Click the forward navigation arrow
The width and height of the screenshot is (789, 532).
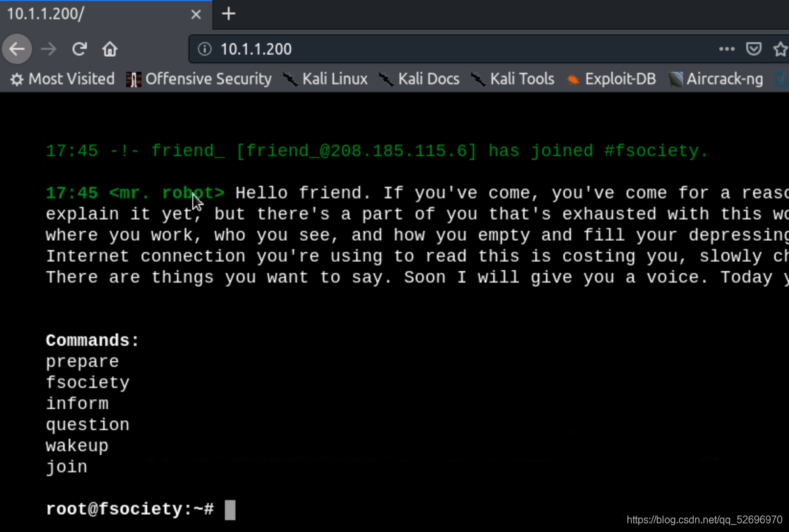point(49,49)
